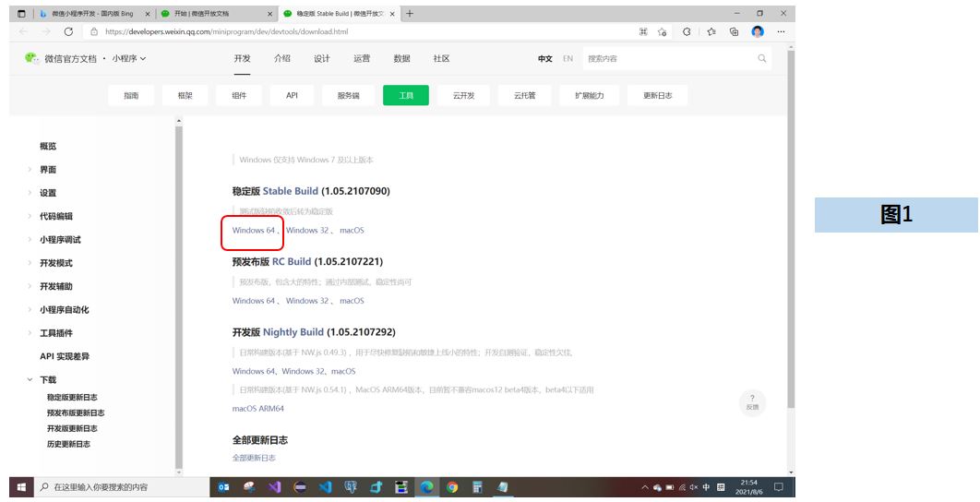Expand the 小程序调试 sidebar section
This screenshot has width=980, height=502.
[60, 239]
